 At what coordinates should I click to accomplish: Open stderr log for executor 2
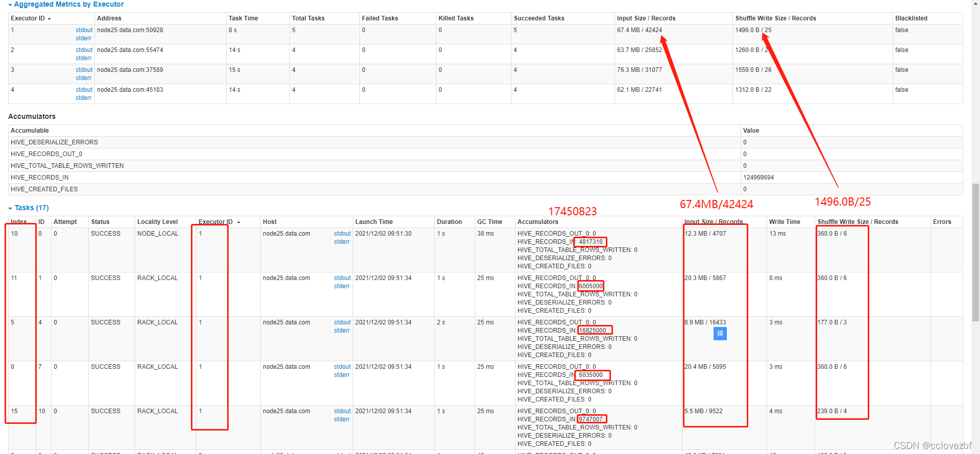pyautogui.click(x=84, y=58)
